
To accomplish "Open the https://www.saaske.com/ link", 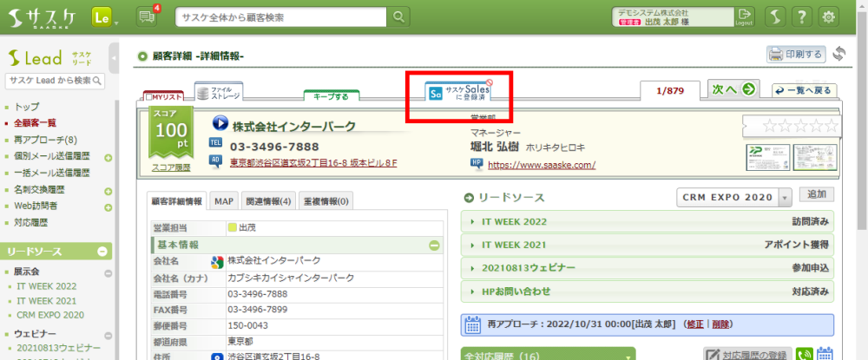I will [x=542, y=164].
